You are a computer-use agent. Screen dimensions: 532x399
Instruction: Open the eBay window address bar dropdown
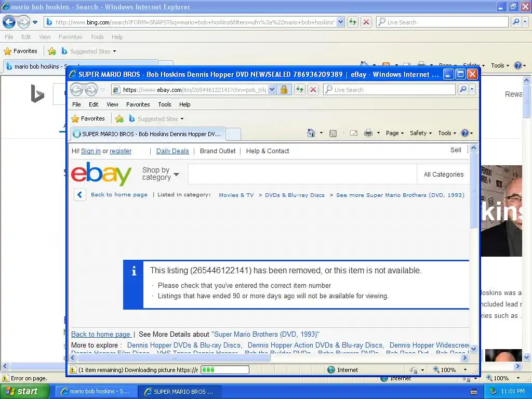click(272, 89)
